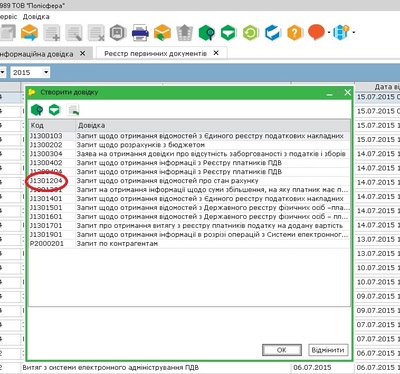Click the red speech bubble icon

coord(316,32)
